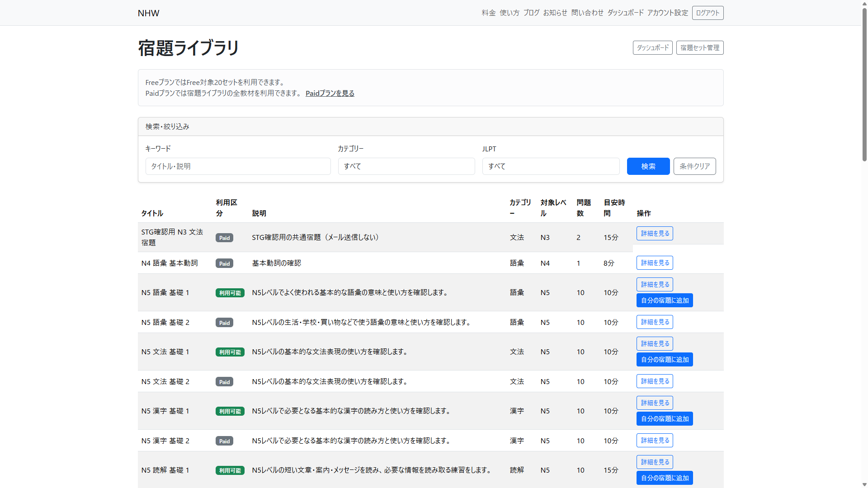Open the ブログ nav item
This screenshot has width=868, height=488.
[x=531, y=13]
